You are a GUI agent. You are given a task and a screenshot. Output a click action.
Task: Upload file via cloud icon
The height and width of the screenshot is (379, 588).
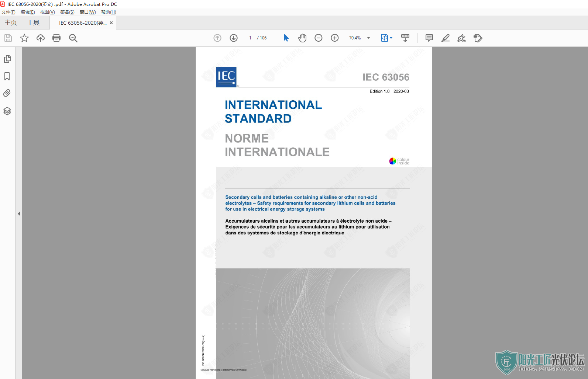click(41, 38)
